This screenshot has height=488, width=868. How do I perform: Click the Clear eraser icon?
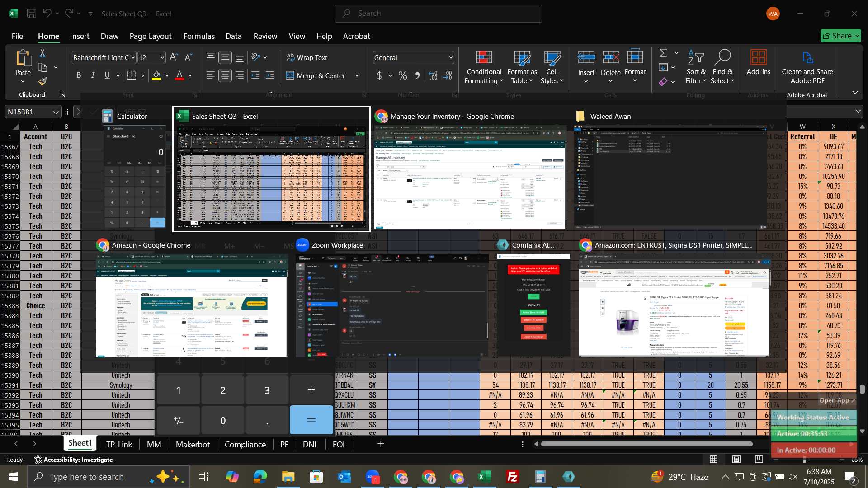pos(663,82)
